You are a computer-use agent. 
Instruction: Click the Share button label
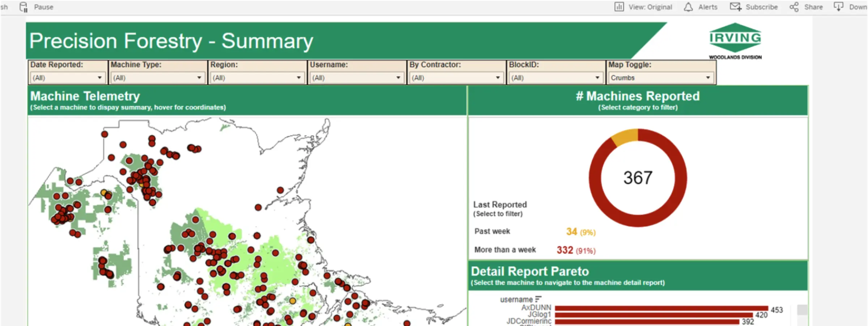pyautogui.click(x=813, y=7)
